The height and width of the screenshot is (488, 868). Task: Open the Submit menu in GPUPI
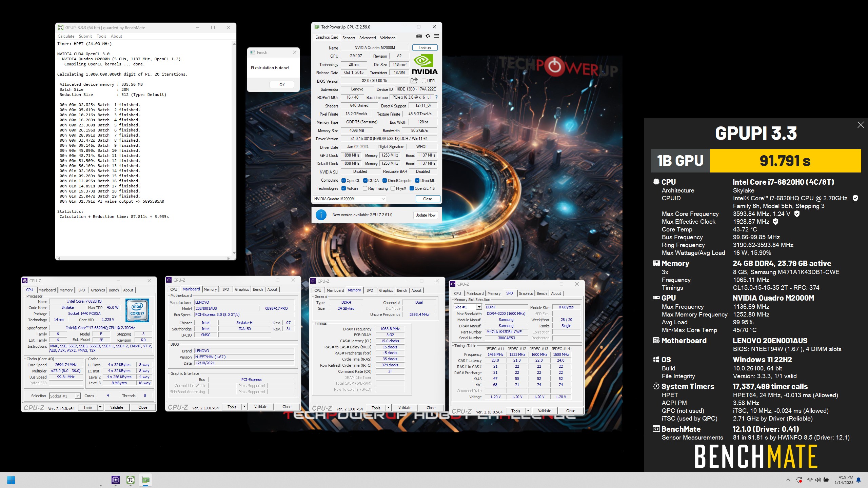coord(85,36)
